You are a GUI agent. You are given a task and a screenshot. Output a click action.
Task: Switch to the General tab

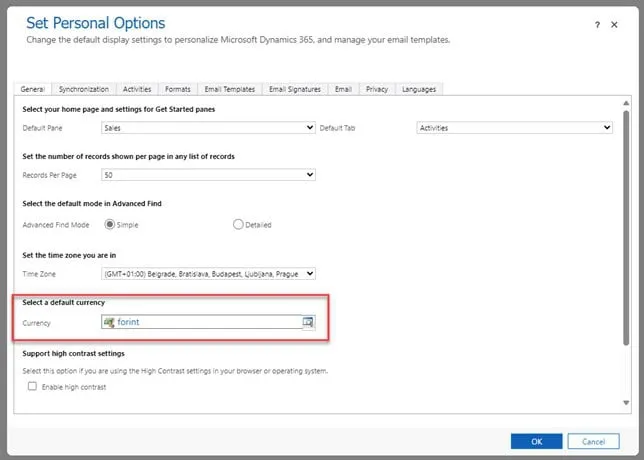tap(32, 89)
